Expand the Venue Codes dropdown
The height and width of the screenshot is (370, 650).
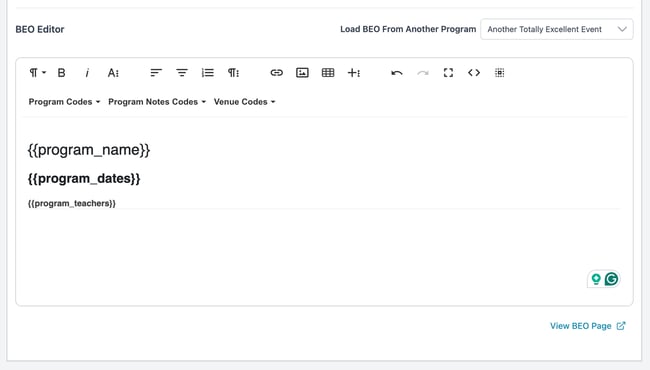244,102
